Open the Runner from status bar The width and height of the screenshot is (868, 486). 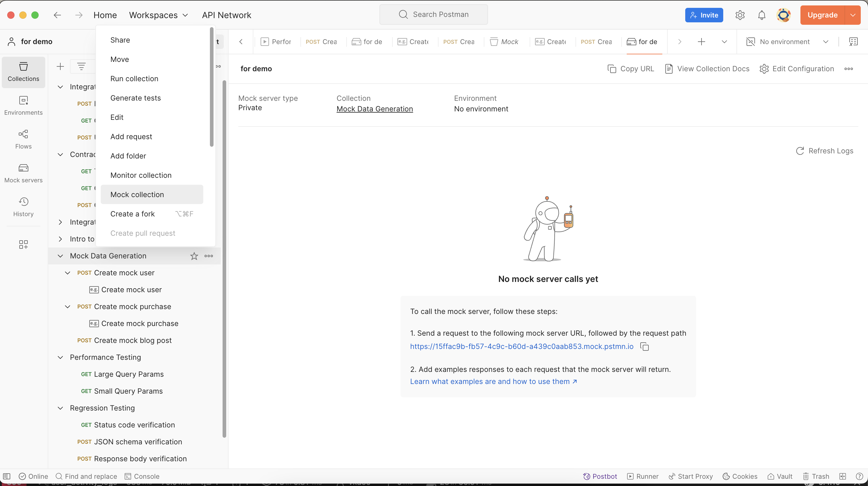(x=643, y=476)
